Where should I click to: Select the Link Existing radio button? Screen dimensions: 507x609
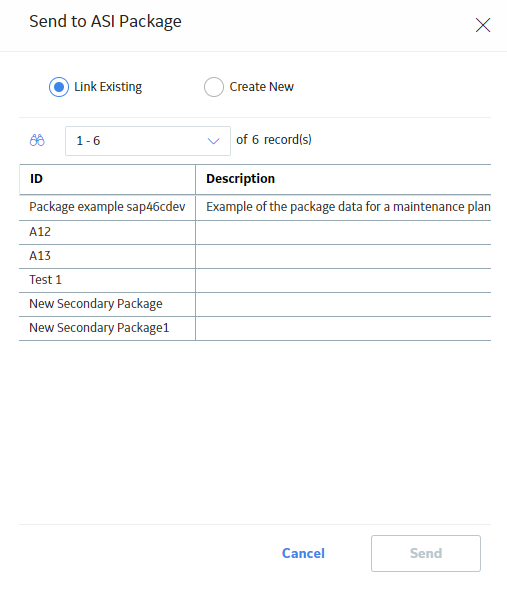59,87
